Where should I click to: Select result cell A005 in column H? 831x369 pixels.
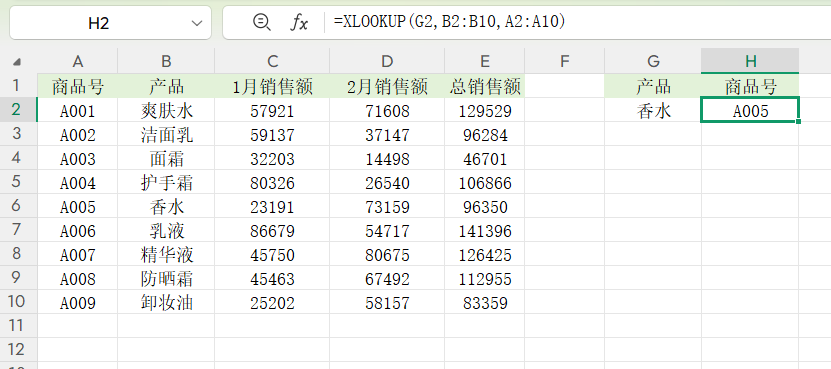[x=750, y=110]
